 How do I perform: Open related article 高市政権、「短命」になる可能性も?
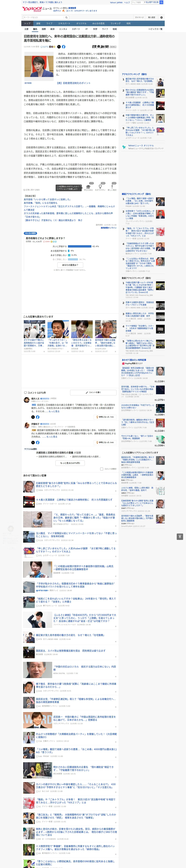(x=41, y=203)
